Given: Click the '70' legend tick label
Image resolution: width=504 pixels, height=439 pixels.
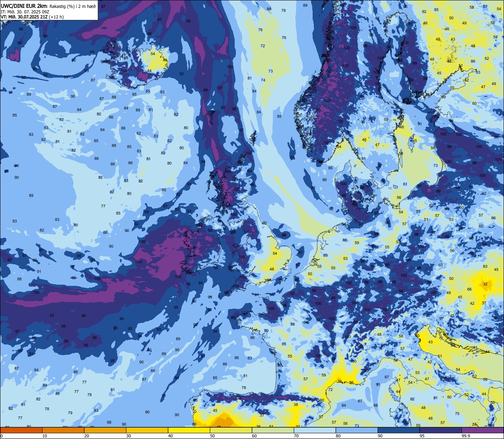Looking at the screenshot, I should click(296, 435).
